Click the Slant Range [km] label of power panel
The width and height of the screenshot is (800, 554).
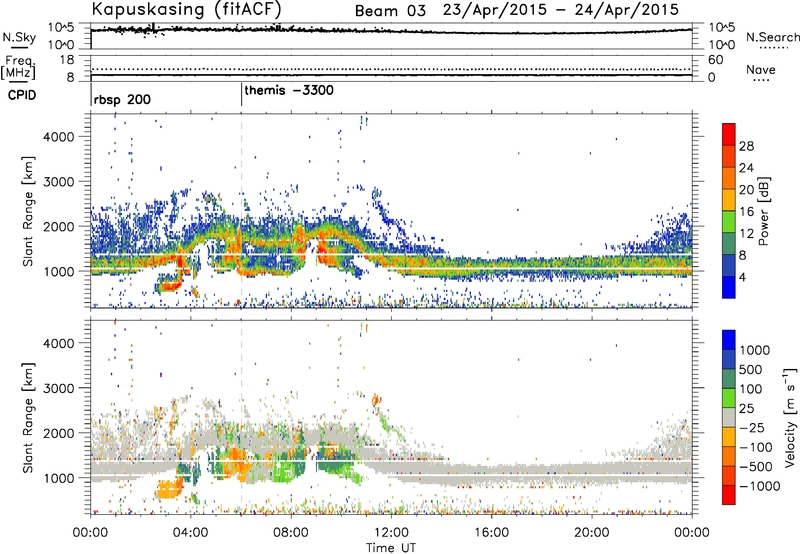pyautogui.click(x=28, y=211)
